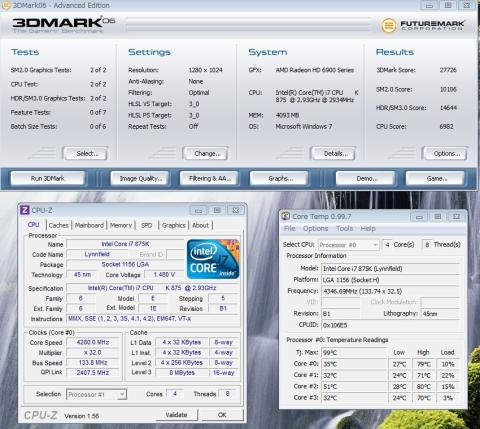
Task: Open the Graphs button in 3DMark06
Action: (280, 178)
